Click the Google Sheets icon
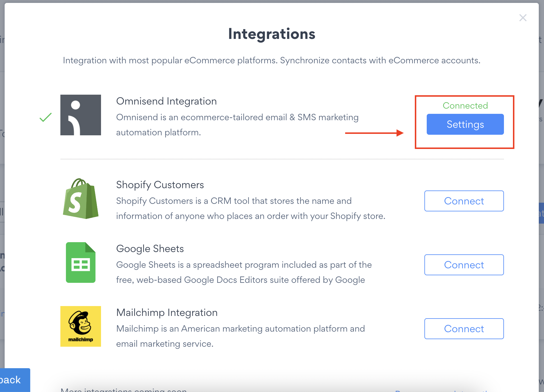Screen dimensions: 544x392 pyautogui.click(x=81, y=262)
